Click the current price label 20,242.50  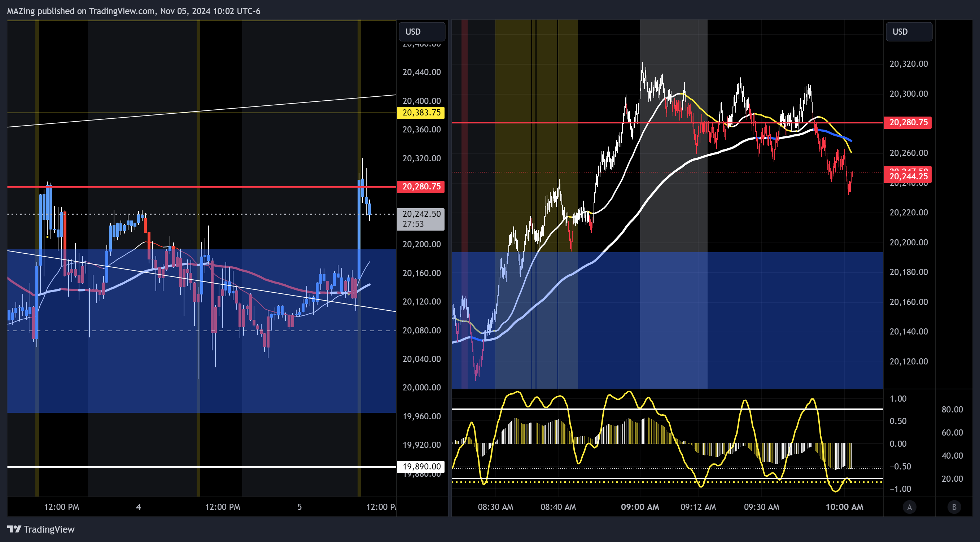coord(421,214)
